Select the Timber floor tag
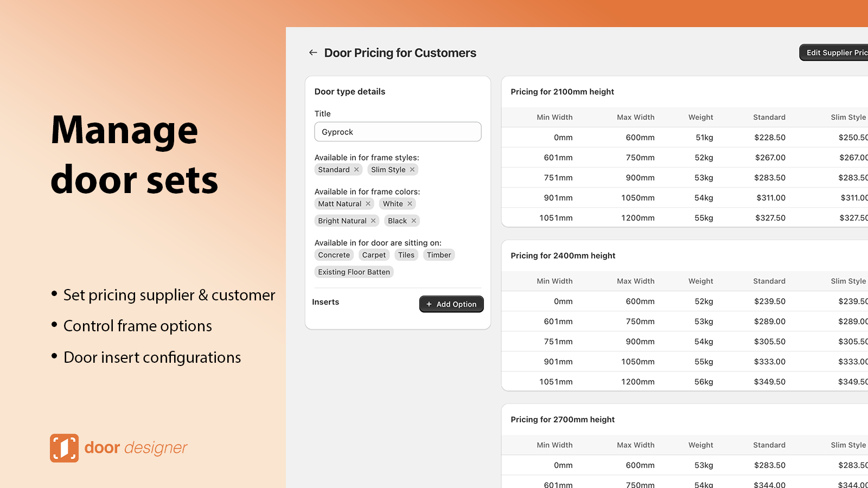 click(439, 255)
